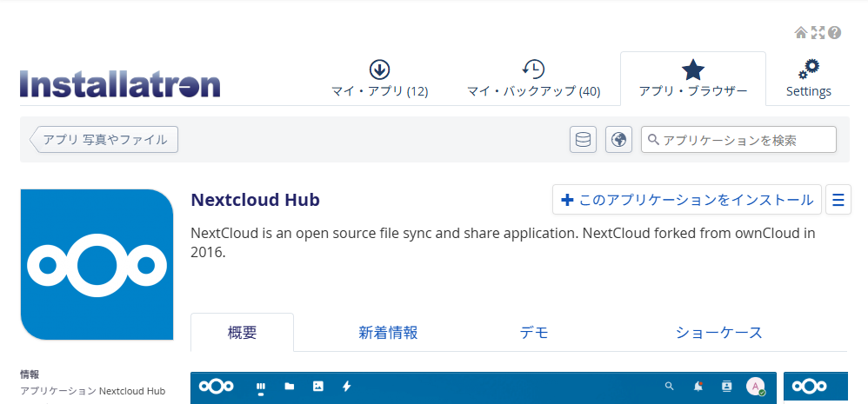Open the デモ tab
Viewport: 868px width, 404px height.
(x=534, y=333)
